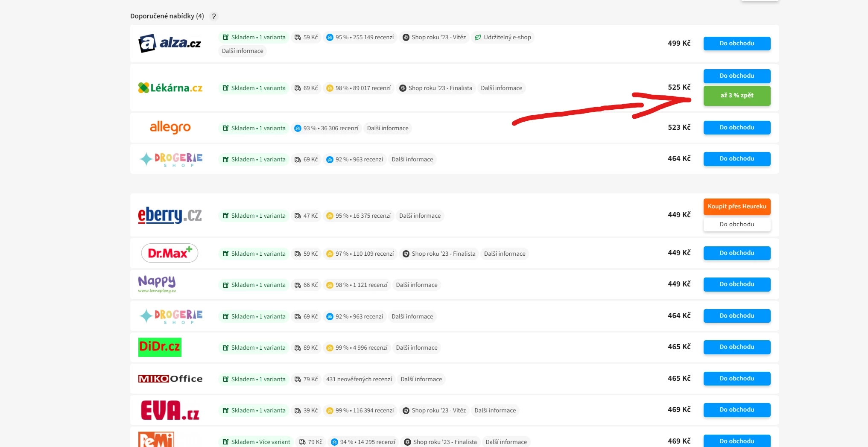Viewport: 868px width, 447px height.
Task: Open eberry.cz 16 375 recenzí rating
Action: point(359,216)
